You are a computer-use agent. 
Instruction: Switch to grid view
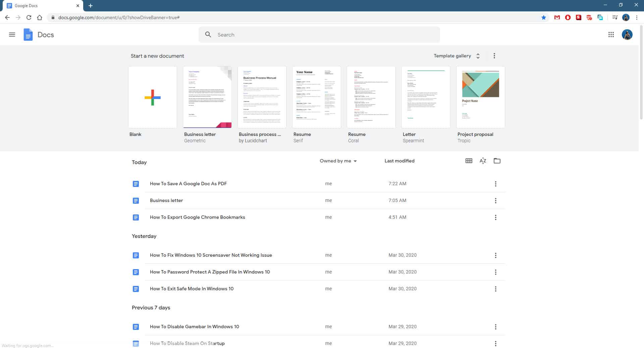pos(469,161)
